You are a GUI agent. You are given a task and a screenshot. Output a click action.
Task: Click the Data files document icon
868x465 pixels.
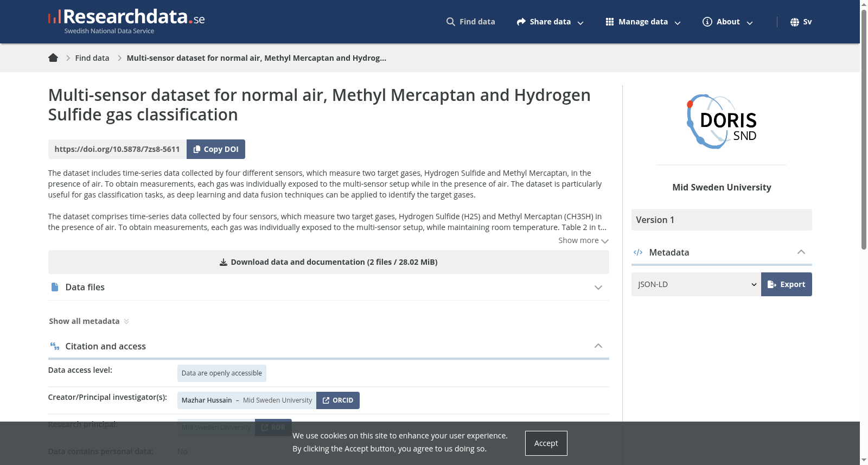[55, 287]
